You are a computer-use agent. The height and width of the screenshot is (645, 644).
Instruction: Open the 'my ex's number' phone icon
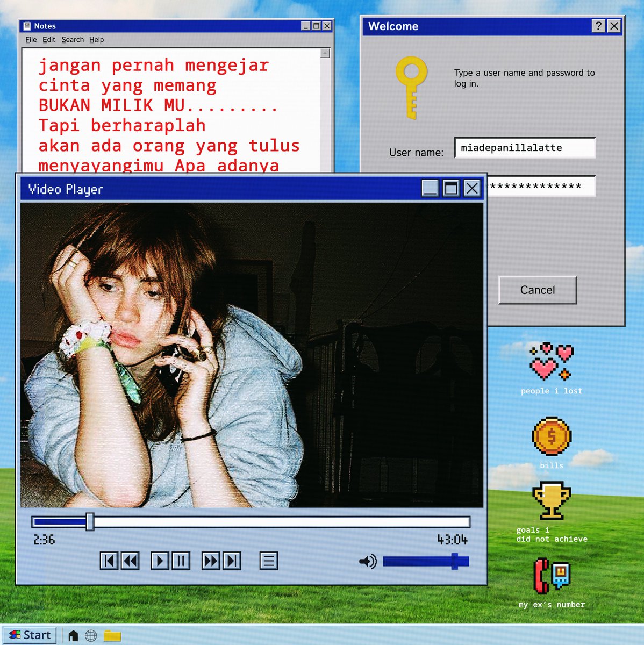(552, 576)
